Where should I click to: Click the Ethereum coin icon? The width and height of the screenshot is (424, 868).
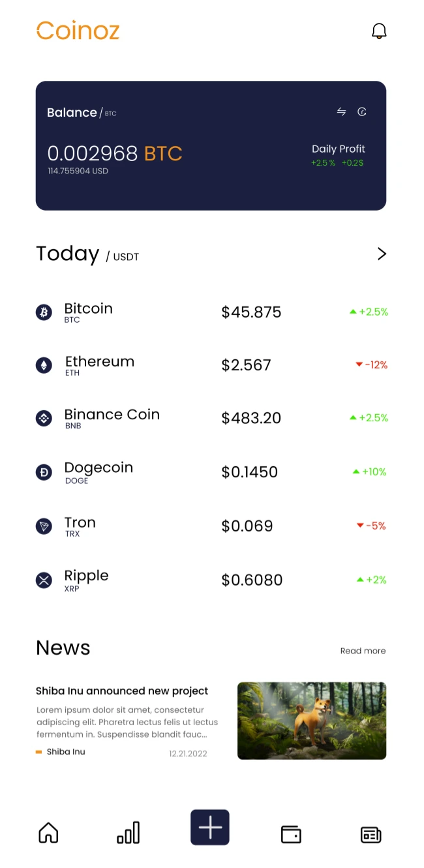click(44, 365)
